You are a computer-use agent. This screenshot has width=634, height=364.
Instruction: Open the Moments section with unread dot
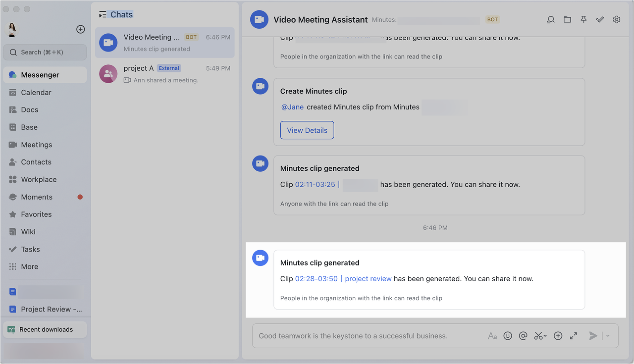coord(36,197)
